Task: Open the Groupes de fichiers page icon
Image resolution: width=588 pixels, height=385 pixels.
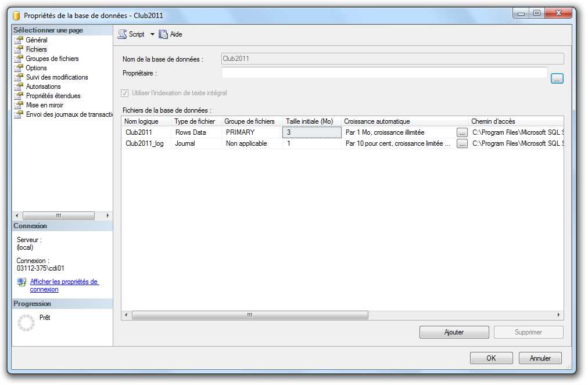Action: click(18, 59)
